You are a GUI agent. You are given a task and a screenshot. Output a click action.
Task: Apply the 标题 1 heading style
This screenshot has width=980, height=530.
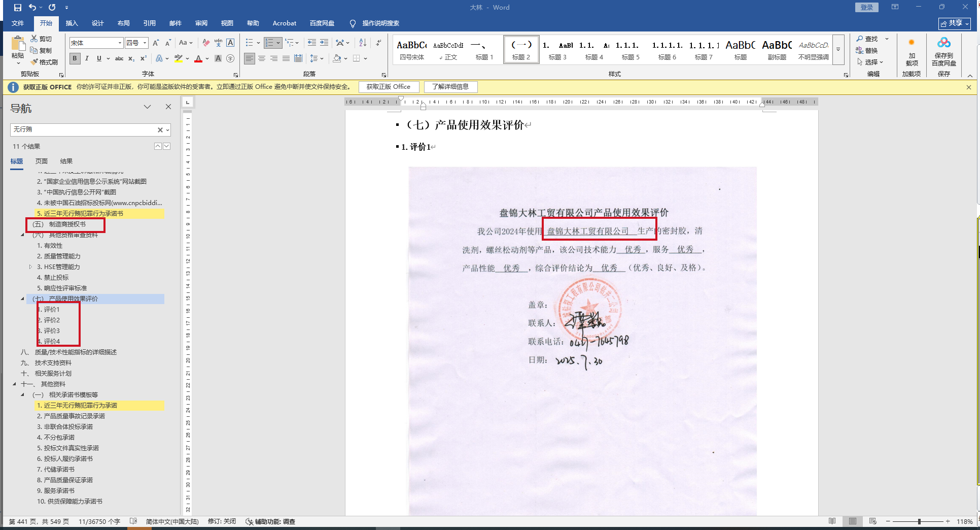pos(484,50)
